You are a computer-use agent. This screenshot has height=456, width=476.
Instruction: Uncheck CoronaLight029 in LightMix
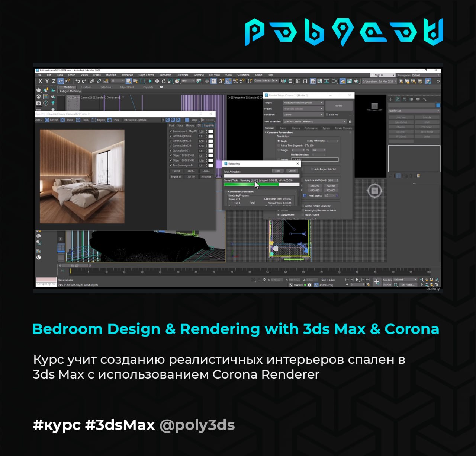[x=170, y=146]
